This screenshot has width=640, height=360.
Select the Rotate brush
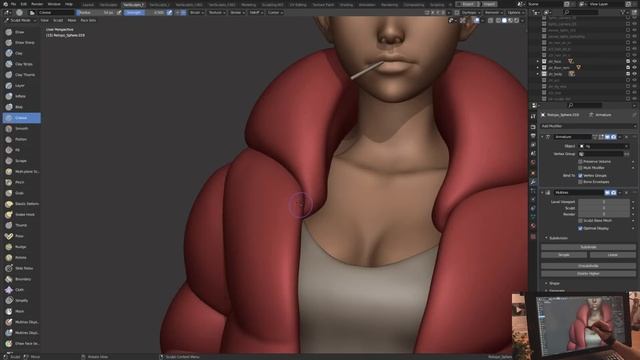pos(21,257)
